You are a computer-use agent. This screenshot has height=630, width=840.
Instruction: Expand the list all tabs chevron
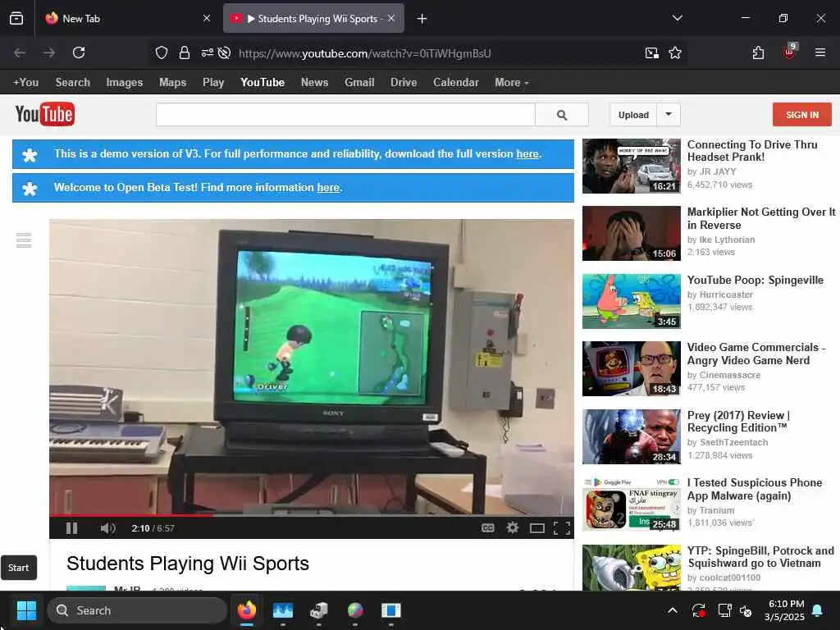coord(677,18)
